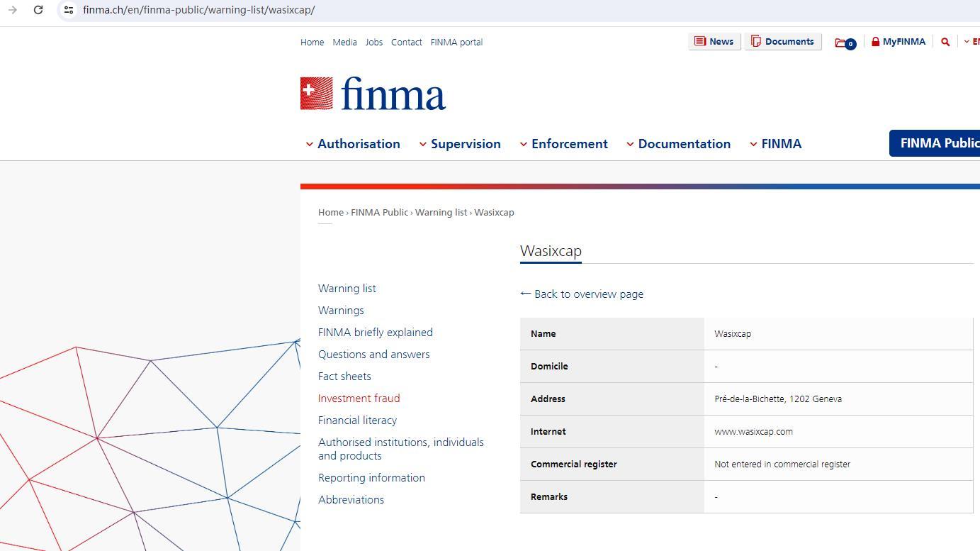Click the browser address bar URL
Image resolution: width=980 pixels, height=551 pixels.
pyautogui.click(x=198, y=10)
